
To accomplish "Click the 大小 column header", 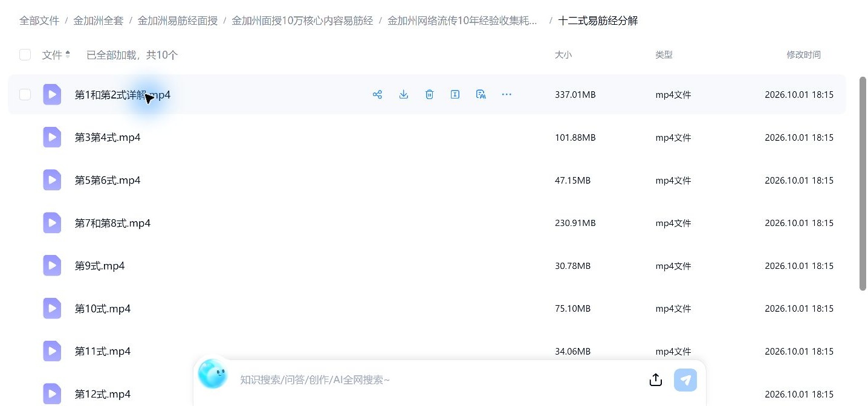I will pos(563,55).
